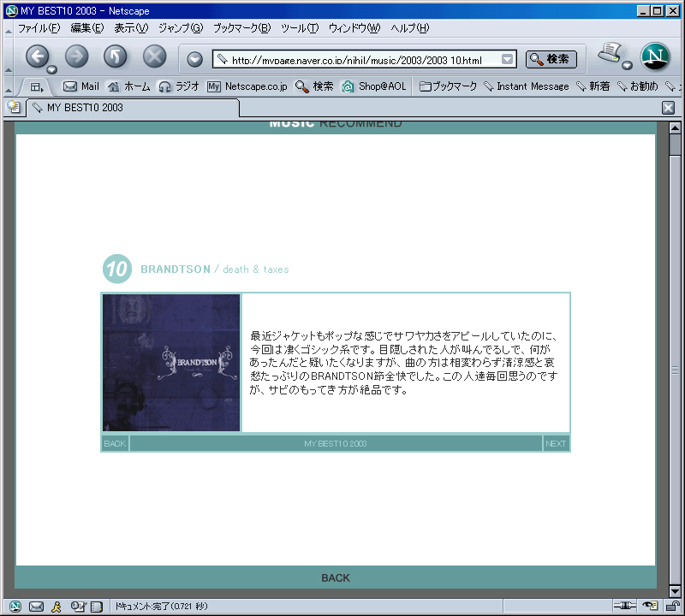Collapse the menu bar using its grippy arrow
Viewport: 685px width, 616px height.
point(9,30)
